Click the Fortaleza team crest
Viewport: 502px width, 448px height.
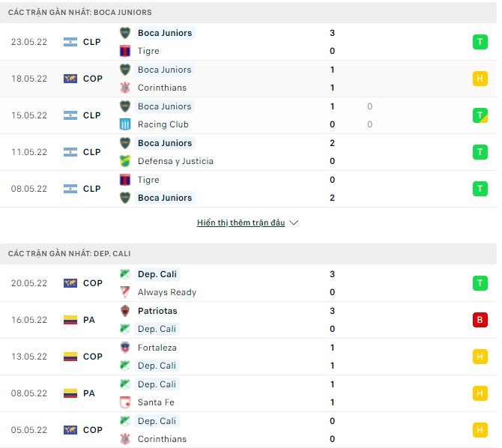tap(125, 348)
